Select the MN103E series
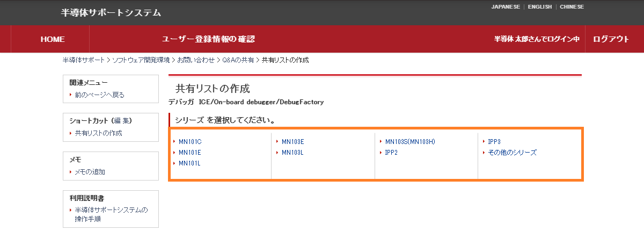 [x=293, y=142]
